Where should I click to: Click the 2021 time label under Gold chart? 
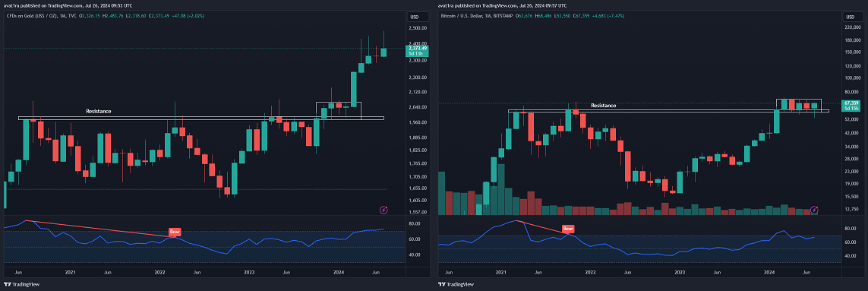click(71, 272)
